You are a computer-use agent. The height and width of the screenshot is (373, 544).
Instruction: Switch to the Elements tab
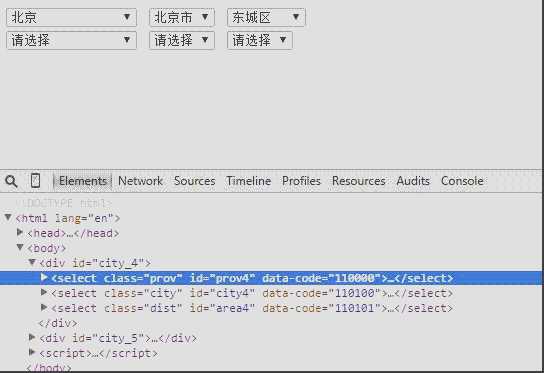(83, 181)
